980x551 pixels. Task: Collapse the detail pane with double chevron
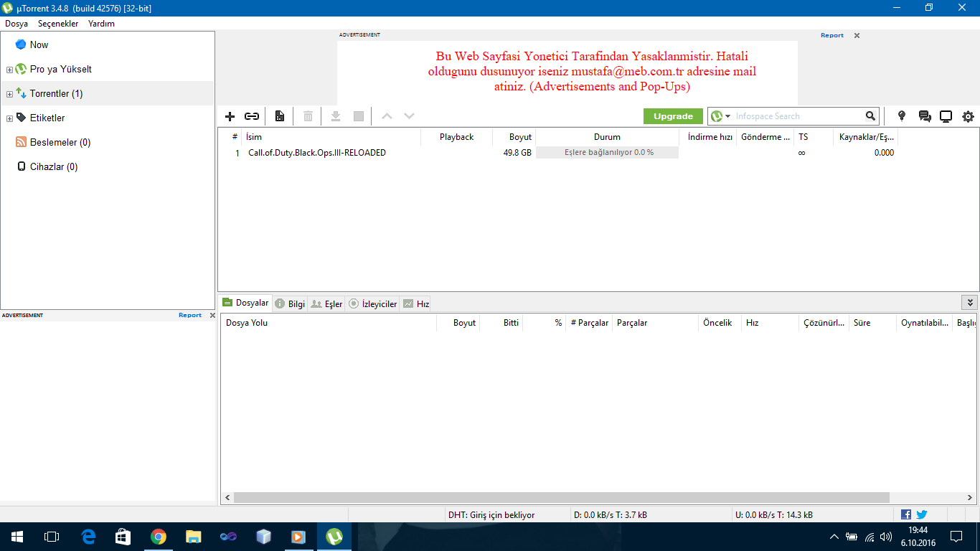971,303
